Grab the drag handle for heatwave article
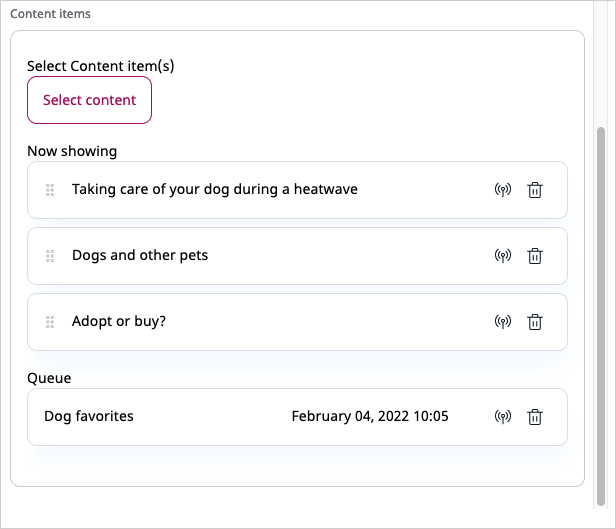The image size is (616, 529). pyautogui.click(x=50, y=190)
